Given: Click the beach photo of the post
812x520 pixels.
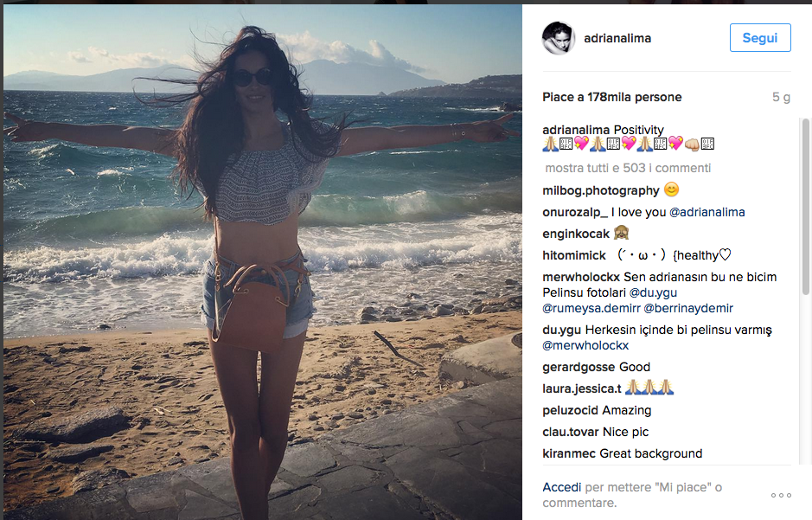Looking at the screenshot, I should coord(263,262).
